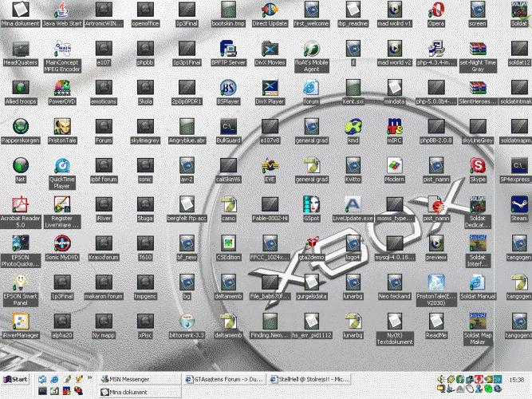
Task: Open the PowerDVD desktop shortcut
Action: (62, 87)
